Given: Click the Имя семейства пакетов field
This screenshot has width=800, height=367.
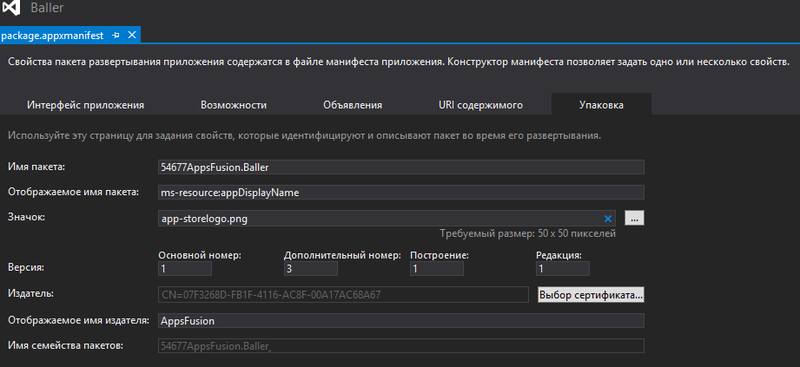Looking at the screenshot, I should [401, 346].
